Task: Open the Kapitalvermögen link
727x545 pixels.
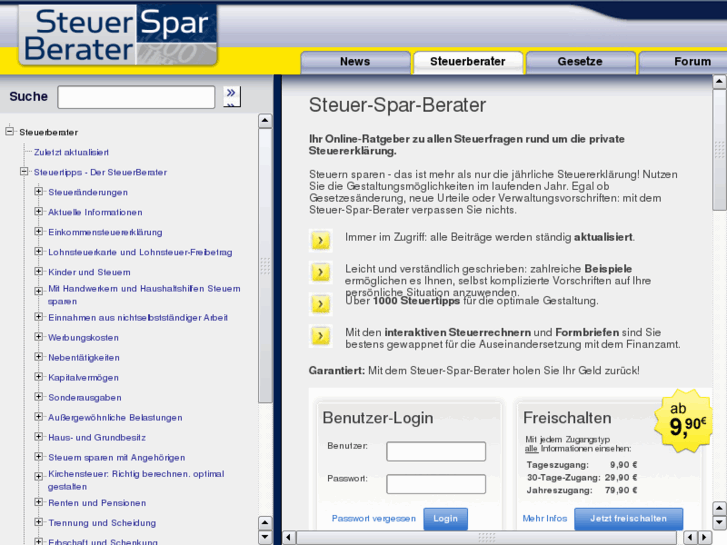Action: 83,378
